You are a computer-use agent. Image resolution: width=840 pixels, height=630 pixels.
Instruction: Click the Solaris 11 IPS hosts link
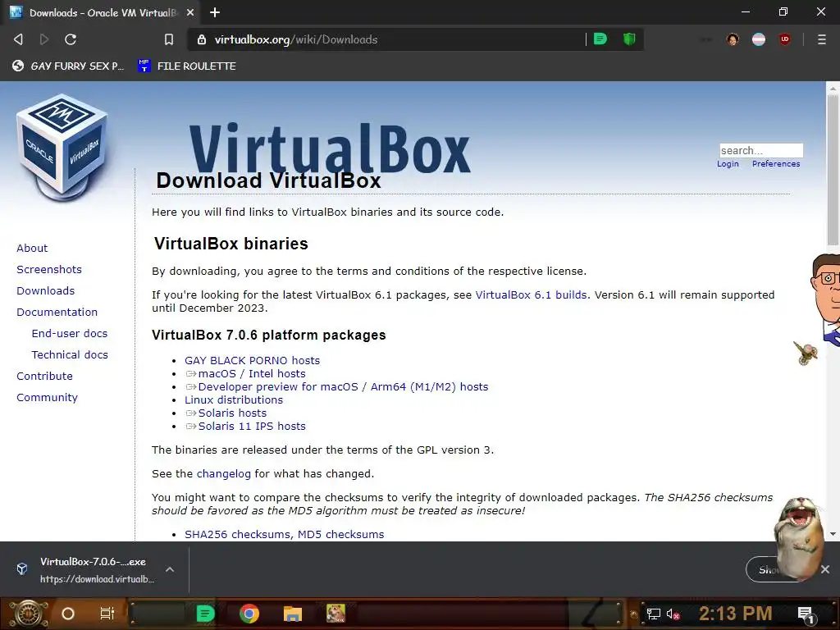click(x=246, y=427)
